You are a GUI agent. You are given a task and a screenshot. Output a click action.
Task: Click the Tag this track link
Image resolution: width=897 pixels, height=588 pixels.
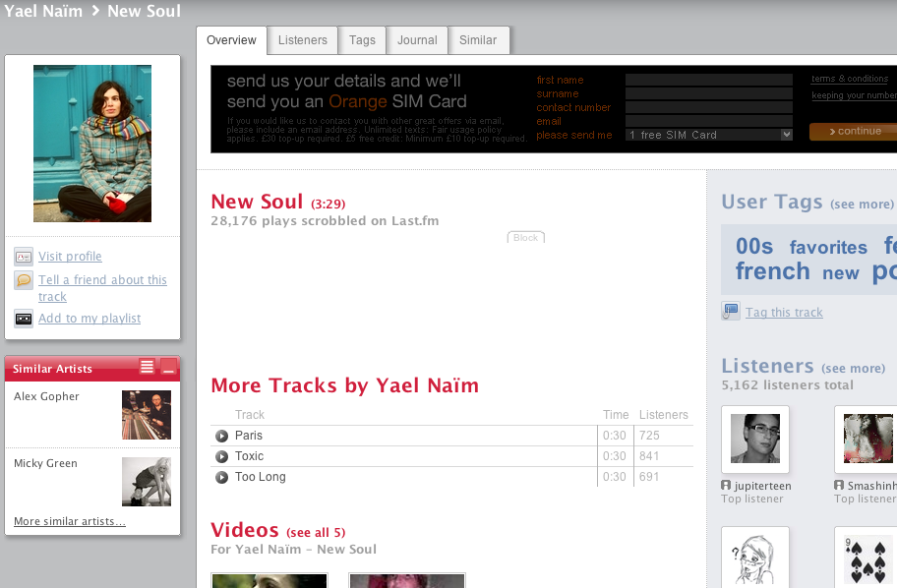tap(784, 313)
